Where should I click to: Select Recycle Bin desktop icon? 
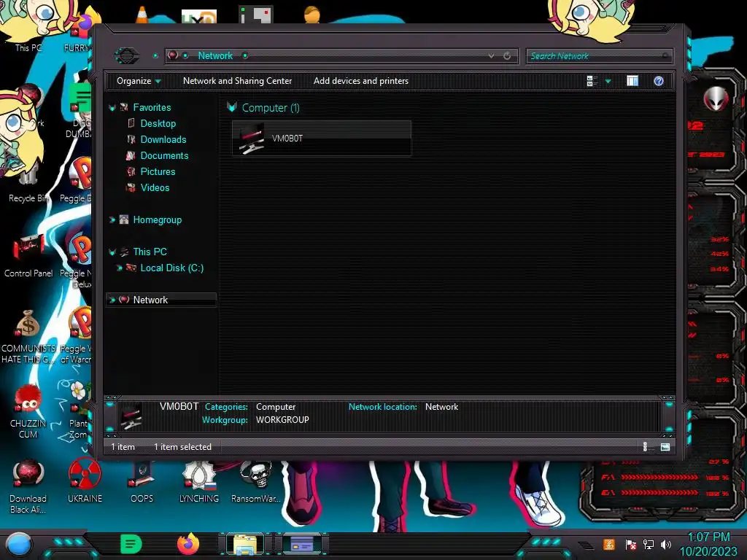(x=28, y=183)
